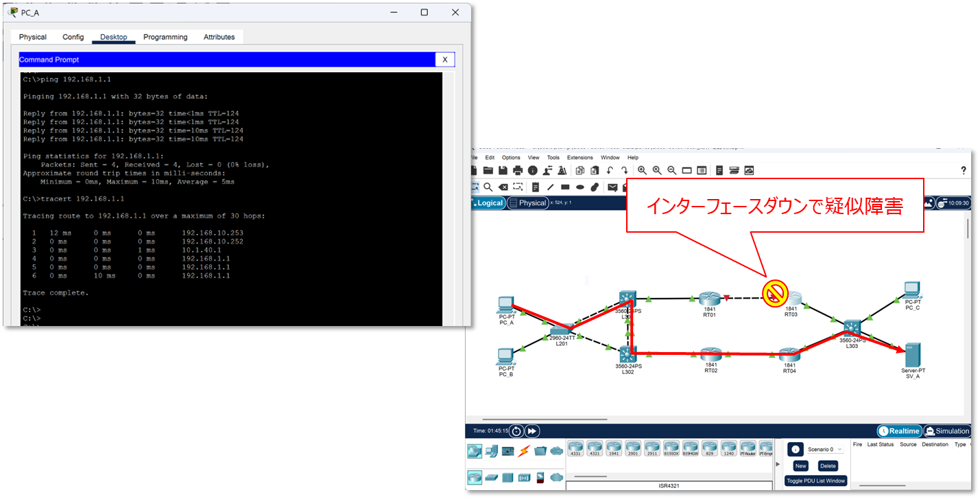Click server SV_A in the topology

click(x=912, y=354)
